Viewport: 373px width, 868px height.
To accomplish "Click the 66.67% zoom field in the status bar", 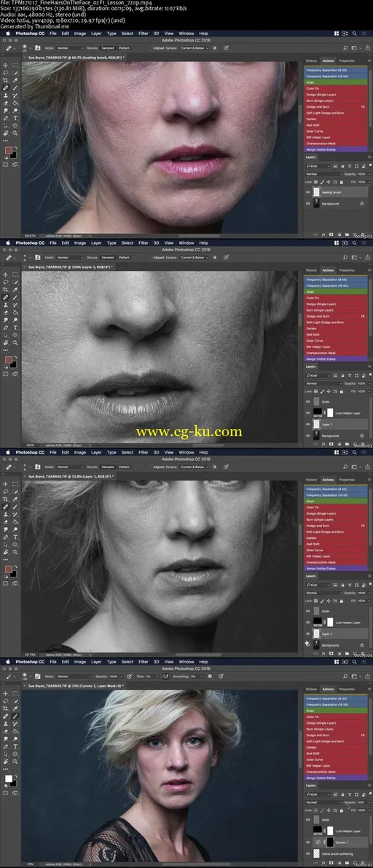I will point(29,235).
